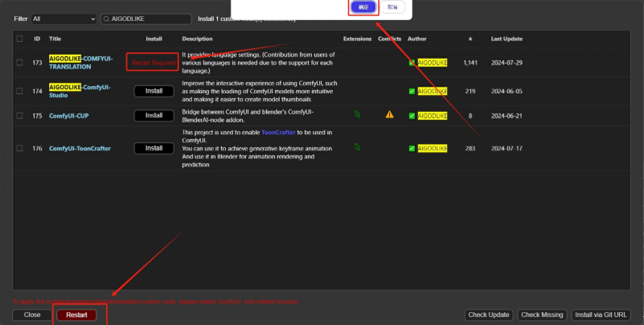The width and height of the screenshot is (644, 325).
Task: Click the Check Update button
Action: (x=489, y=315)
